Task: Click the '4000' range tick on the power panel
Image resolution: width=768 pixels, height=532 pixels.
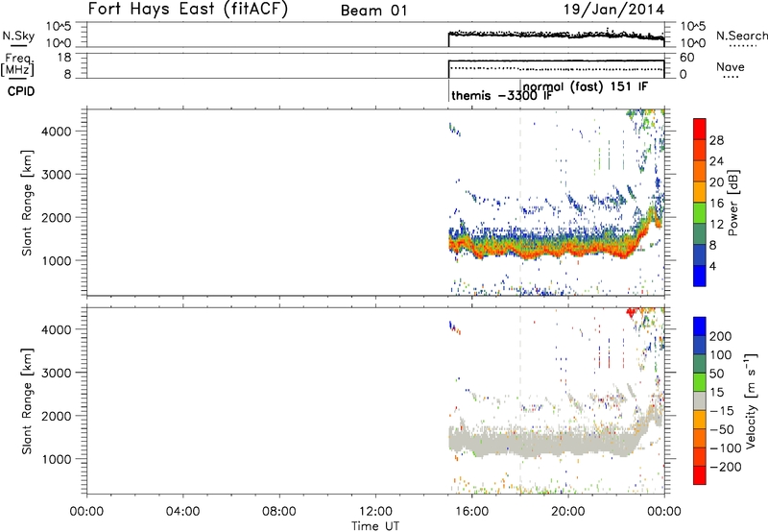Action: [56, 132]
